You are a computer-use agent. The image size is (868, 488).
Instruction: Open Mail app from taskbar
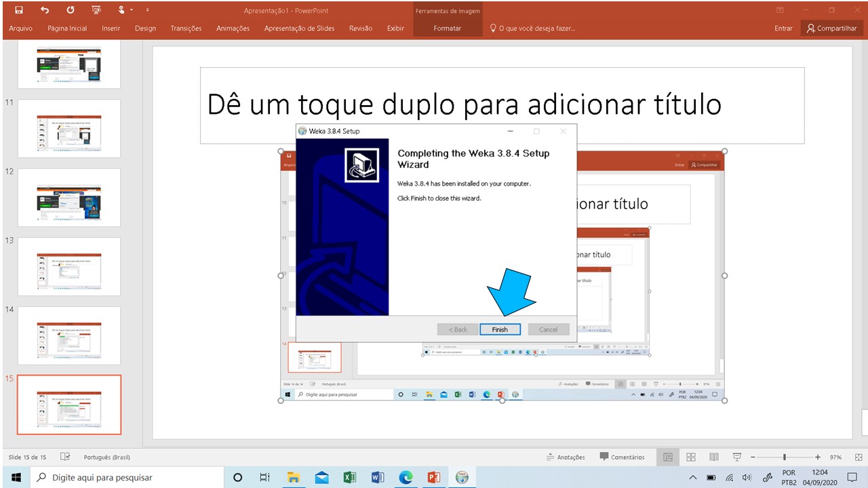point(321,477)
